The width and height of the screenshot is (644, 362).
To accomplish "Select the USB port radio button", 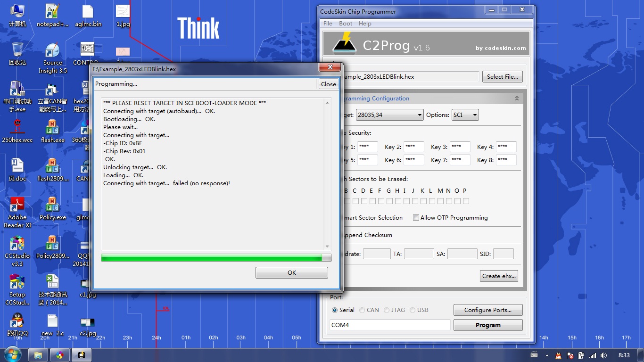I will point(413,310).
